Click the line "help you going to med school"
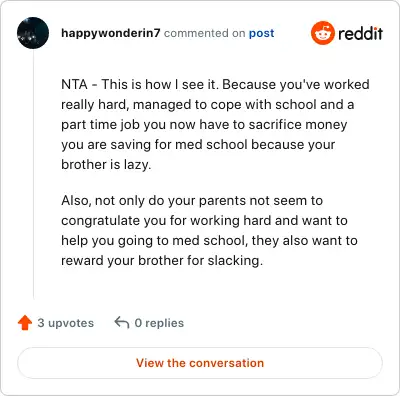 [x=209, y=240]
